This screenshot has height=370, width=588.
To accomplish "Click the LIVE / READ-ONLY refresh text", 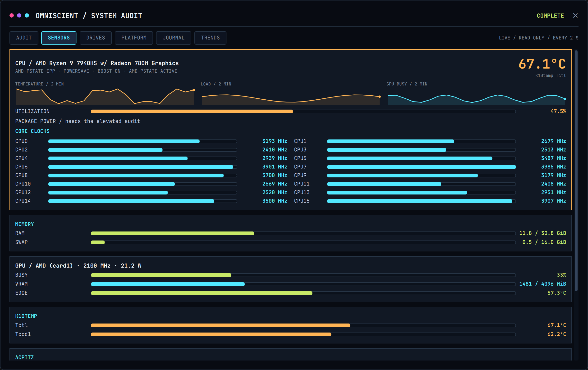I will [538, 38].
